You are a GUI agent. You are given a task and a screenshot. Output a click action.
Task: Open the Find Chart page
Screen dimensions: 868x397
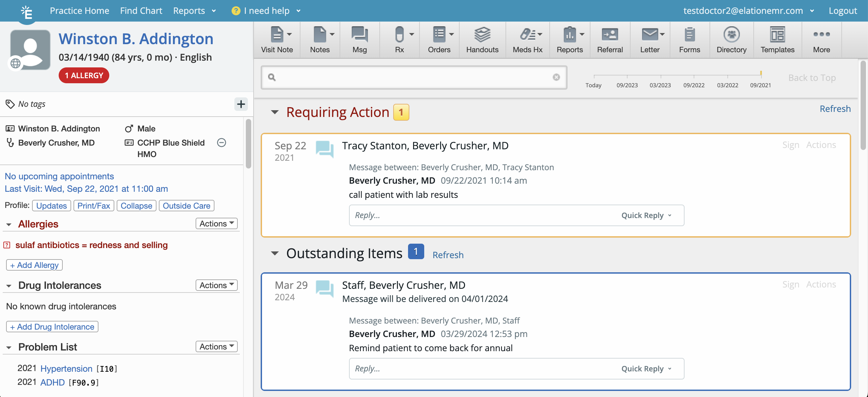(x=141, y=10)
